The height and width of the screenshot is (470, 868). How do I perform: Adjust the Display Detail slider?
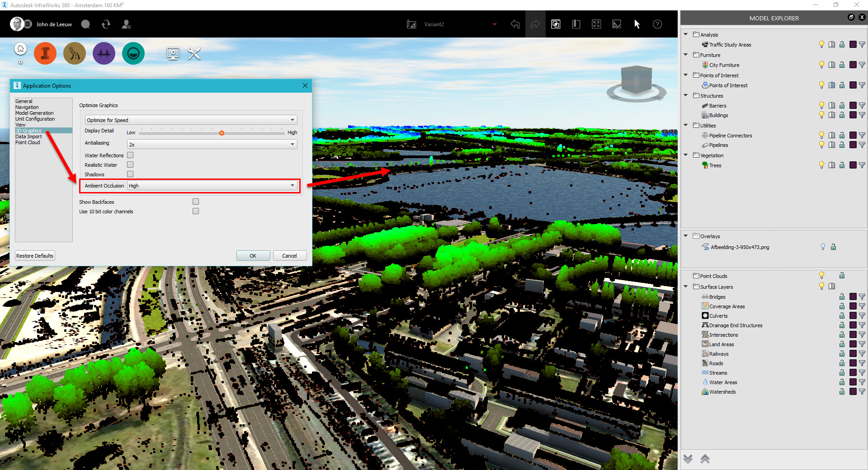(x=222, y=132)
